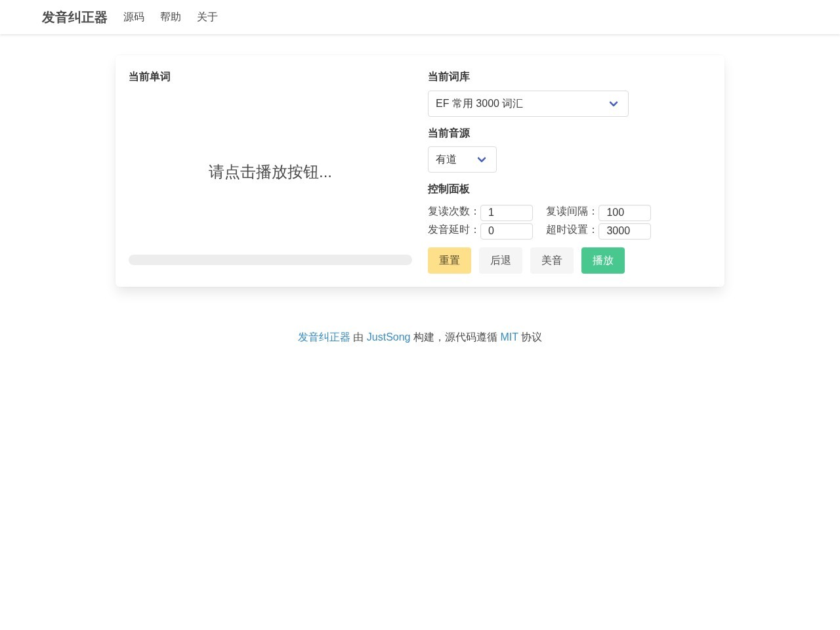Edit the 复读次数 repeat count field
840x630 pixels.
point(507,212)
